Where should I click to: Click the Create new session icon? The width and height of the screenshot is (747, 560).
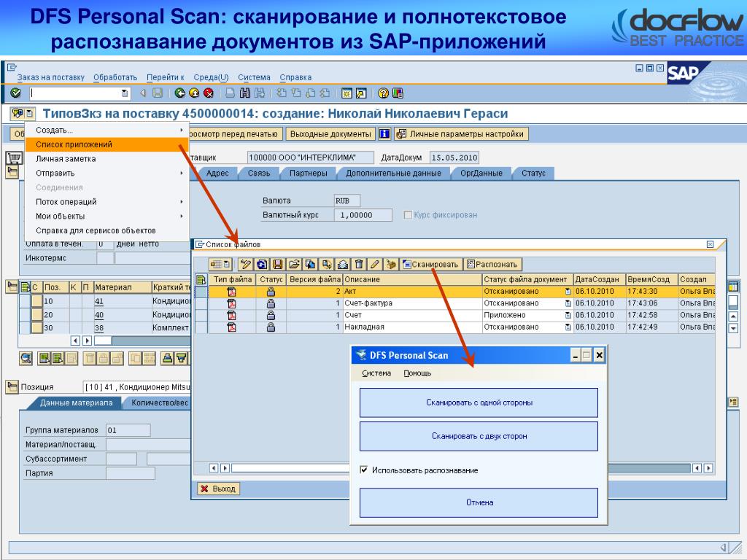(347, 93)
